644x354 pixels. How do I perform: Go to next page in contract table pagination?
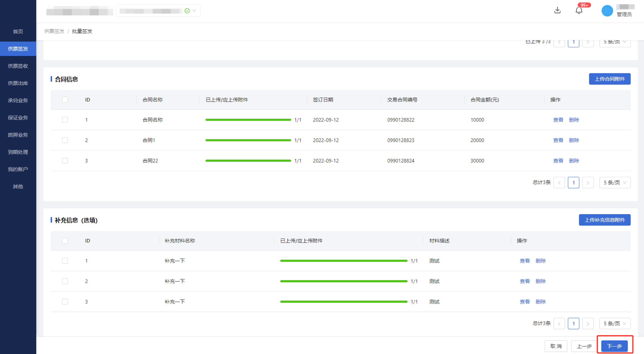588,182
